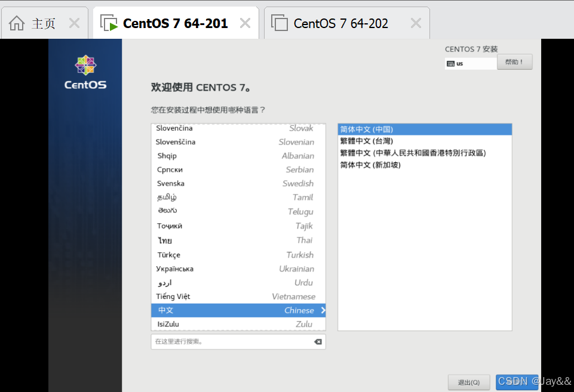Choose 简体中文 (新加坡) locale

425,165
